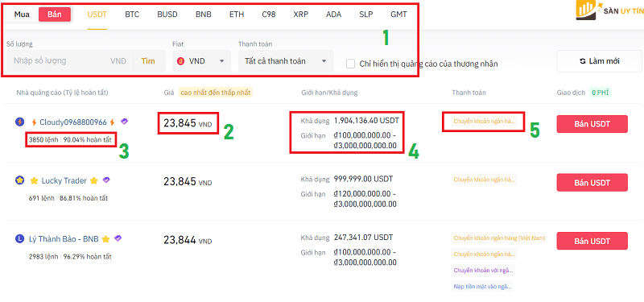Click 2983 lệnh 96.29% hoàn tất stats
Screen dimensions: 644x302
[70, 257]
